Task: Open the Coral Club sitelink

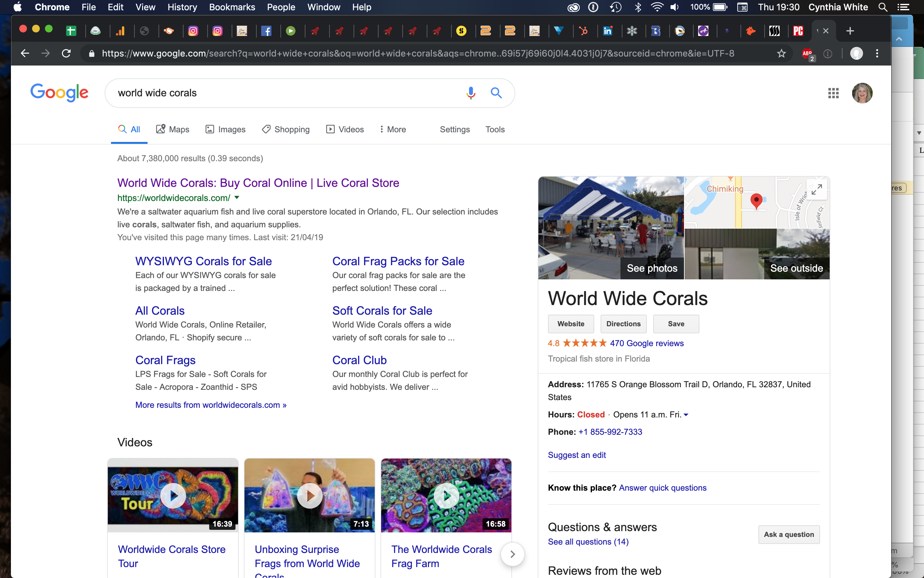Action: coord(359,360)
